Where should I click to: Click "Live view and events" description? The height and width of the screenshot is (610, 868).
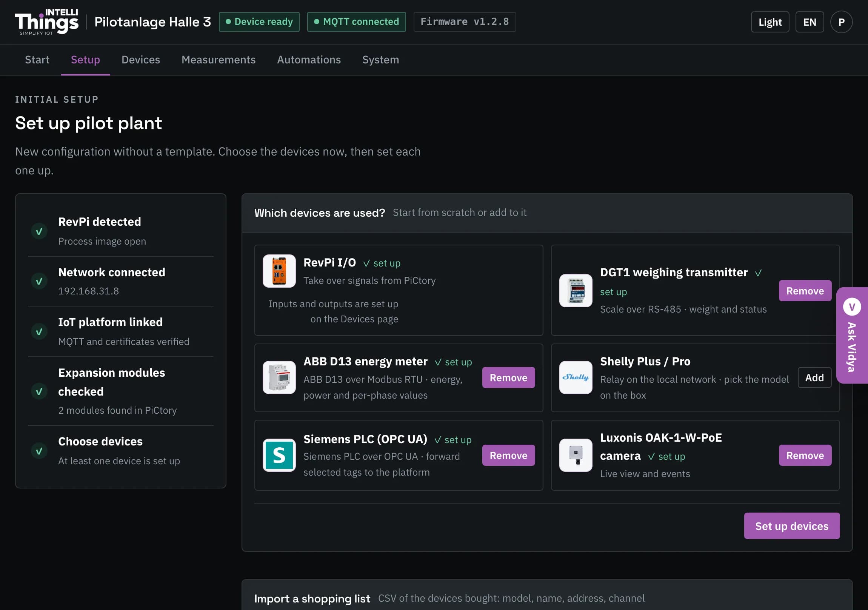pos(645,474)
